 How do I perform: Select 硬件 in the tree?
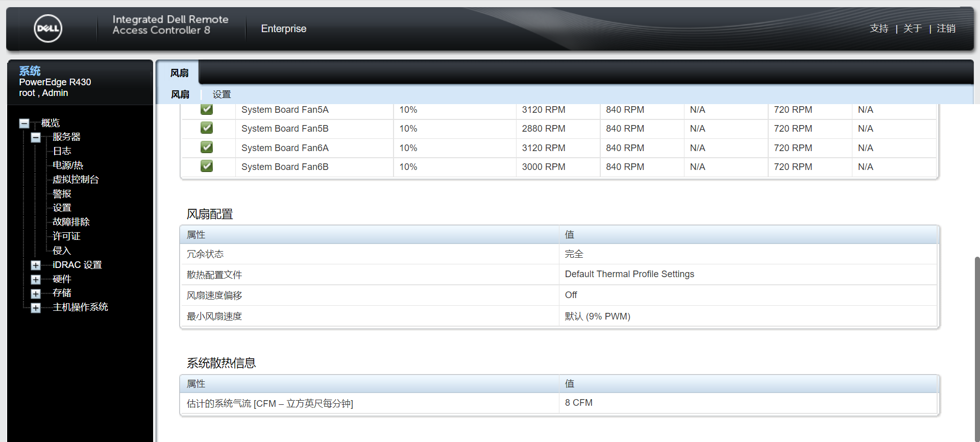click(62, 279)
